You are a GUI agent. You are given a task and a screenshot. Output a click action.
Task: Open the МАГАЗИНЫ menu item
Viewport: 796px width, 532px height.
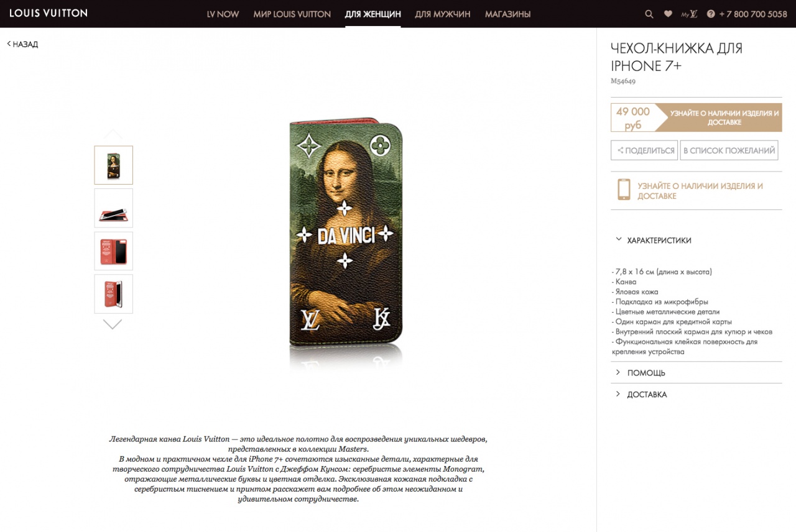[x=507, y=14]
